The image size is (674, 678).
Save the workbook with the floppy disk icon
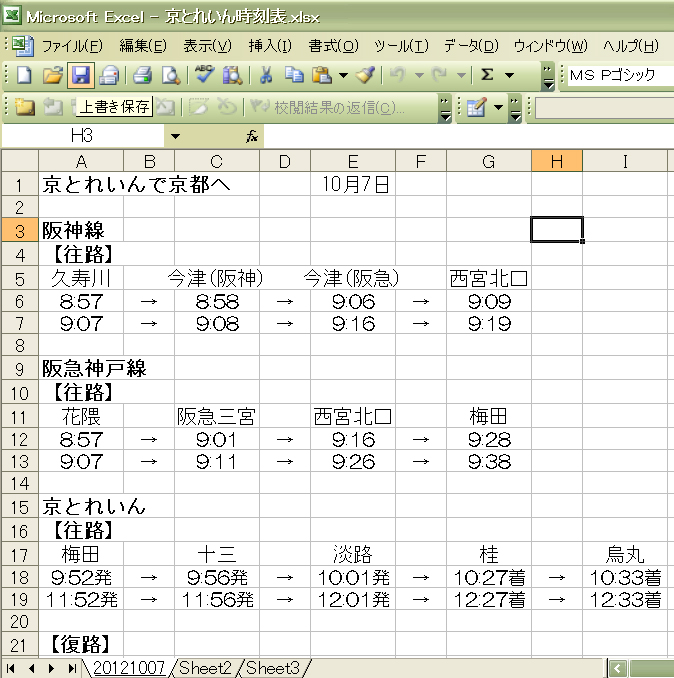[80, 75]
